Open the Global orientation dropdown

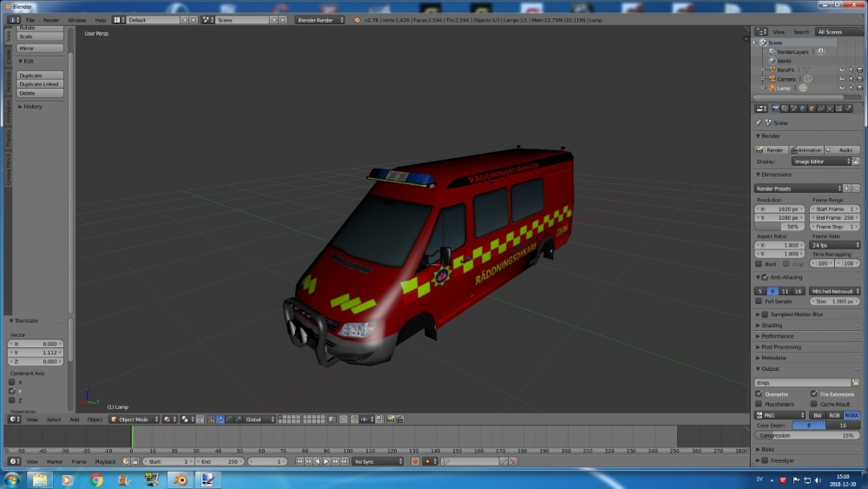(259, 420)
